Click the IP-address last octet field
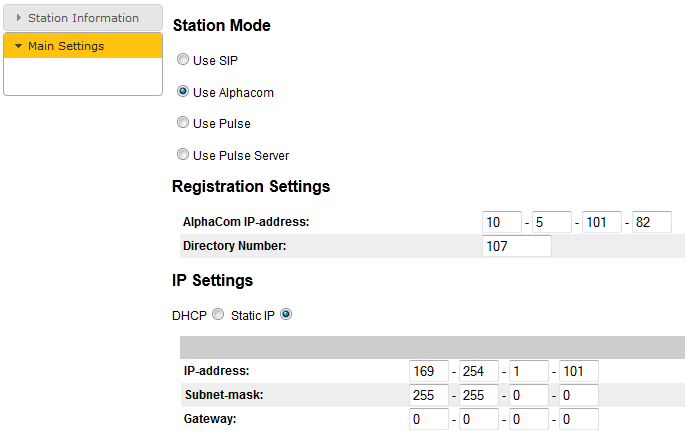This screenshot has height=436, width=685. (579, 372)
